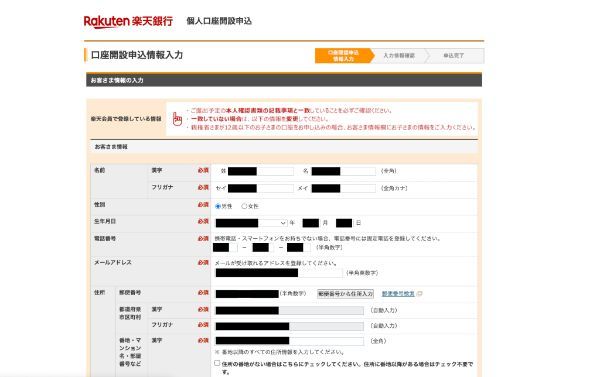The height and width of the screenshot is (377, 600).
Task: Select the 女性 radio button
Action: coord(244,206)
